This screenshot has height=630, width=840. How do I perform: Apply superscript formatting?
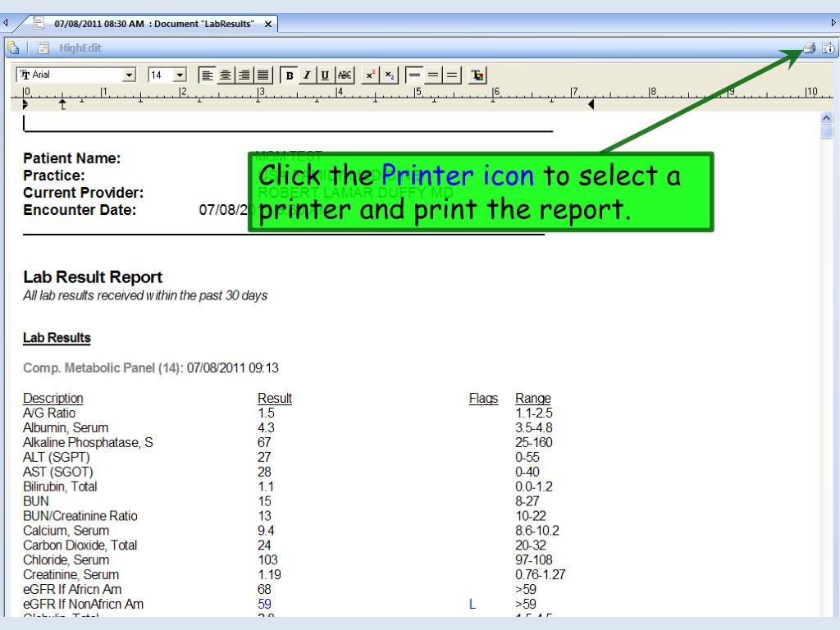tap(370, 75)
